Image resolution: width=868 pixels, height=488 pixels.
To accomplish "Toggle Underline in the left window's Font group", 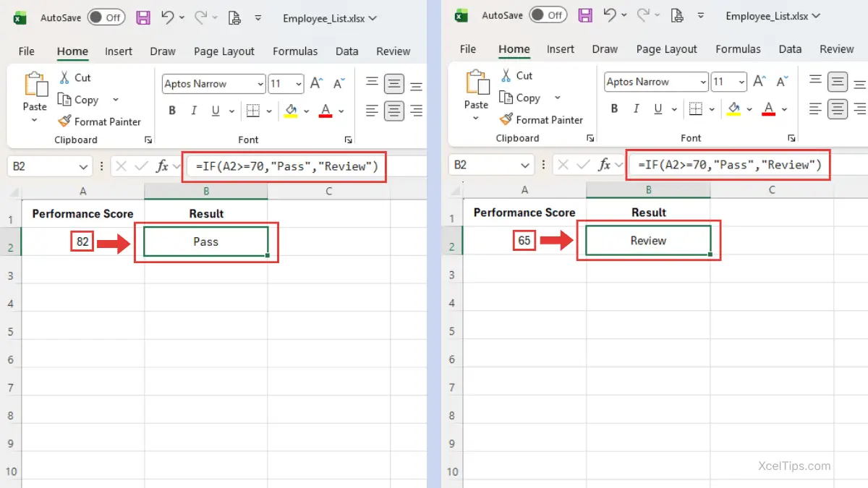I will click(215, 111).
